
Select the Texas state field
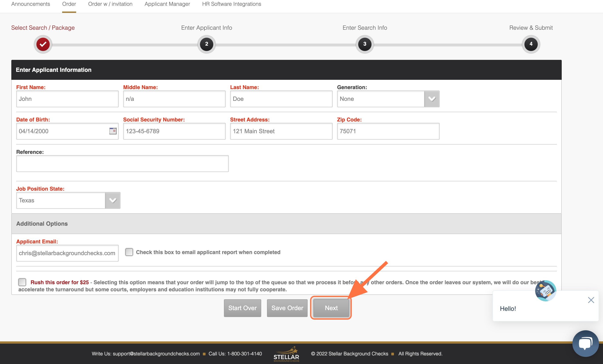pos(68,200)
